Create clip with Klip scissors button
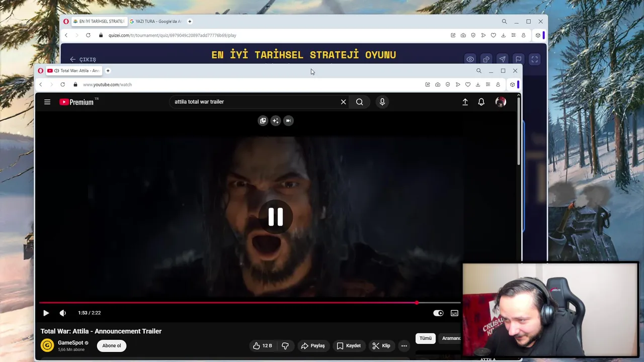The image size is (644, 362). click(x=381, y=345)
